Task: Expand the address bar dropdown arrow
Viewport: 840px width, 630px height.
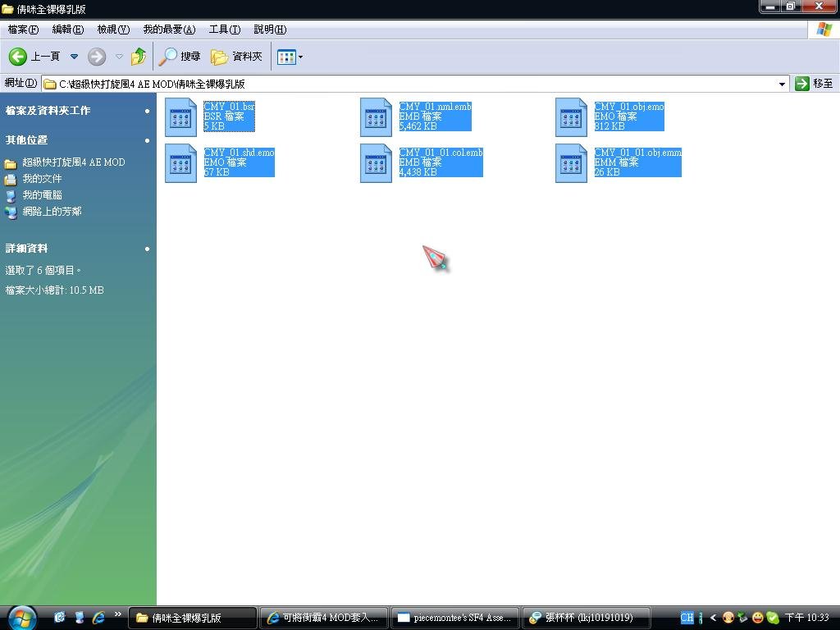Action: click(x=783, y=84)
